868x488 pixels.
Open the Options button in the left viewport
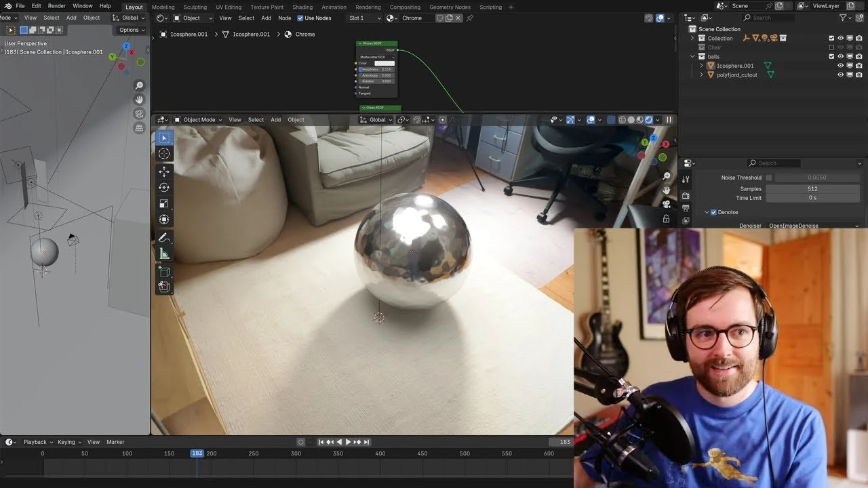click(x=132, y=30)
